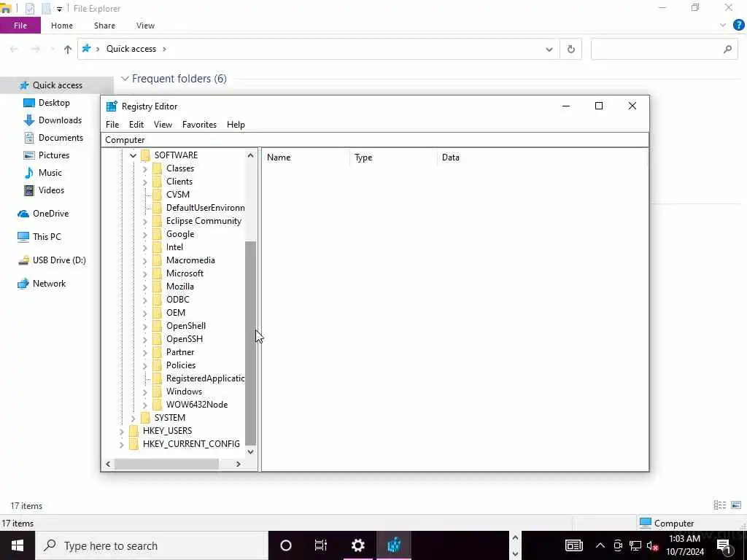This screenshot has height=560, width=747.
Task: Open the Share ribbon tab in File Explorer
Action: (x=104, y=26)
